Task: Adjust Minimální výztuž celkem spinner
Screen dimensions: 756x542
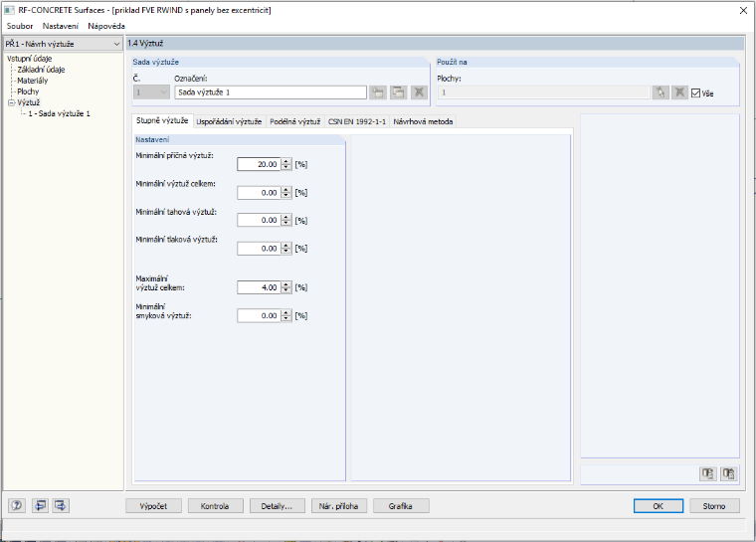Action: point(286,192)
